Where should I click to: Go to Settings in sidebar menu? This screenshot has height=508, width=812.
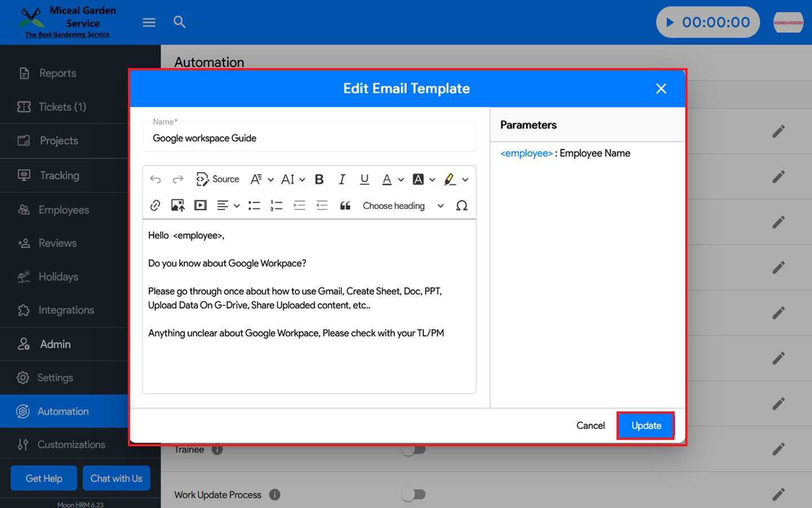[55, 378]
